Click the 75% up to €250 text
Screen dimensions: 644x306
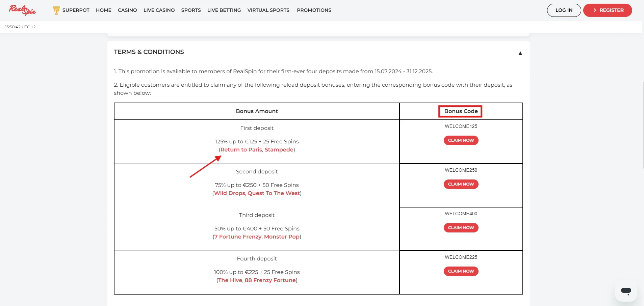[236, 185]
